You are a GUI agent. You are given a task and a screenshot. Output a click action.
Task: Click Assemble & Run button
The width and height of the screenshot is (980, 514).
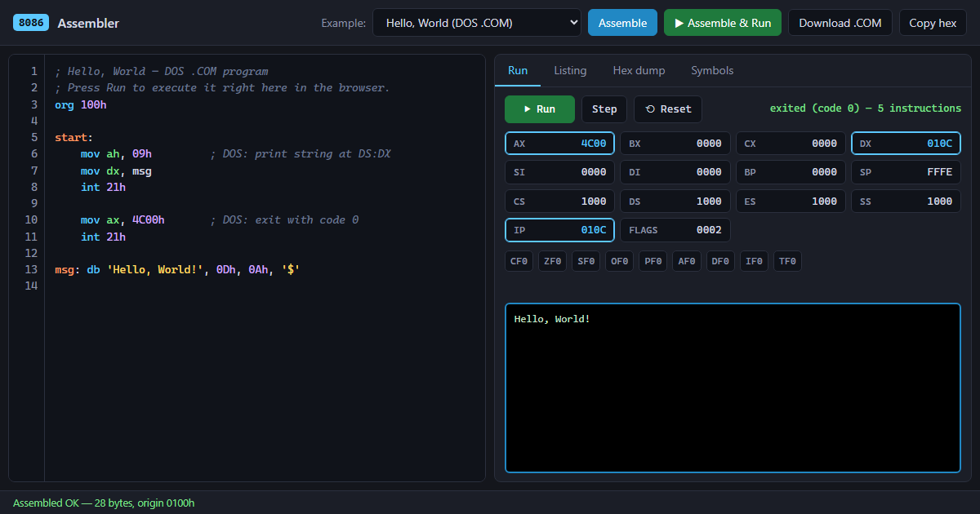pos(723,23)
